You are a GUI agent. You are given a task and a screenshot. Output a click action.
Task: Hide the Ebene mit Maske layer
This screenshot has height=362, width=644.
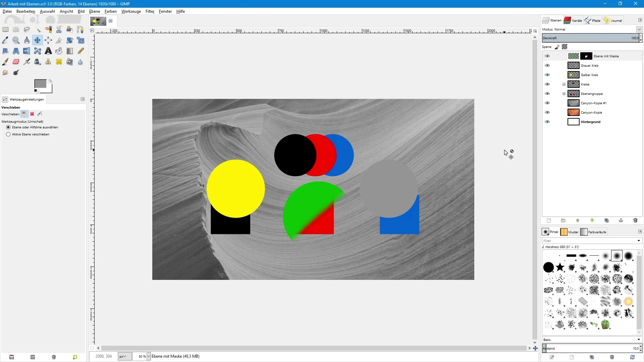pos(547,56)
